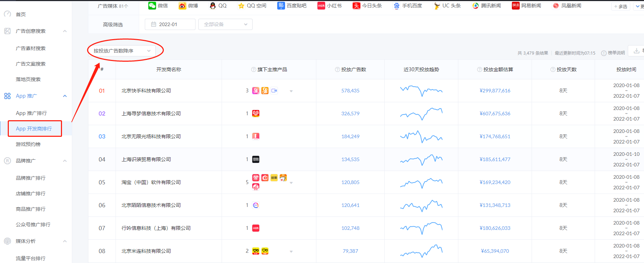Click the 投放广告数 help question icon
This screenshot has width=644, height=263.
click(338, 69)
